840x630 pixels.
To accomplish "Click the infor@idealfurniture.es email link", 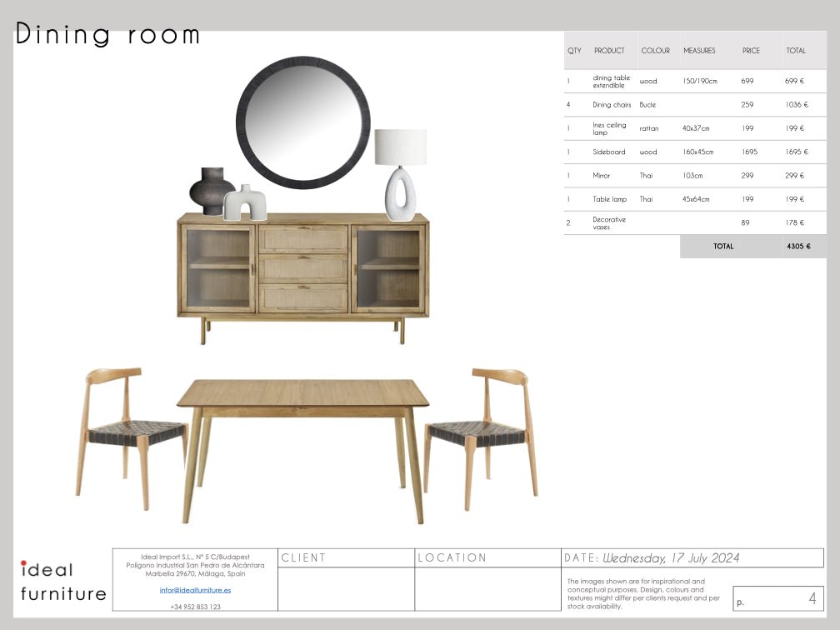I will click(195, 590).
